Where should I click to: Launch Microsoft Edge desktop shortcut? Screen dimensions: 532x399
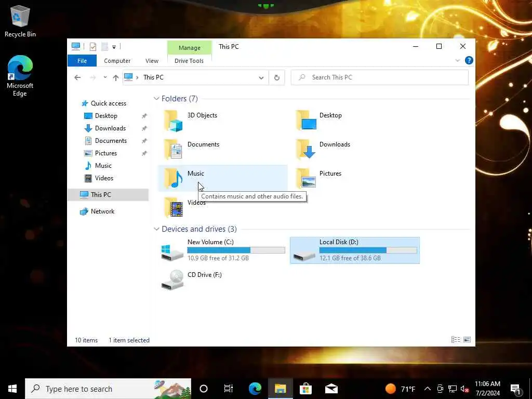20,76
